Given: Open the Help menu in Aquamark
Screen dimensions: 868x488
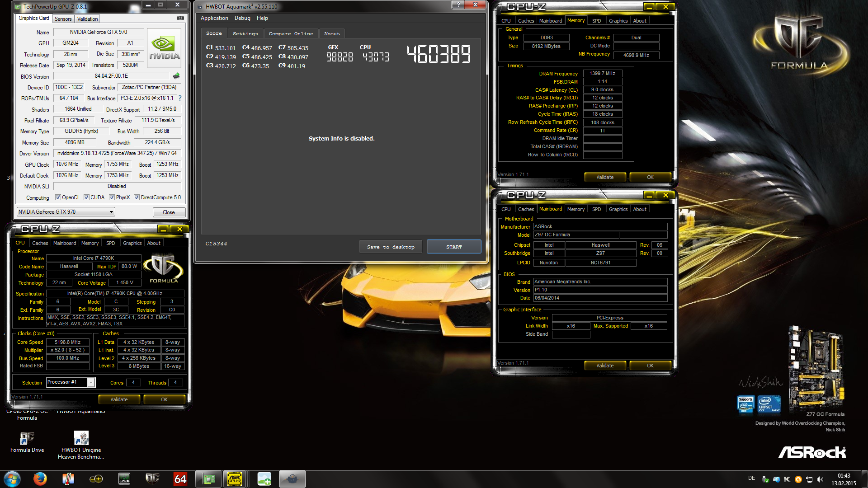Looking at the screenshot, I should pos(262,18).
